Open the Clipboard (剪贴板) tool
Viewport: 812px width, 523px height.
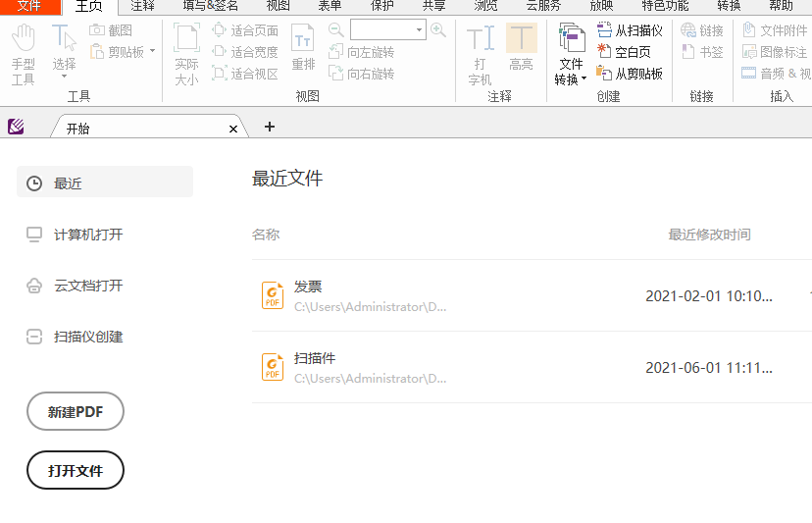118,52
